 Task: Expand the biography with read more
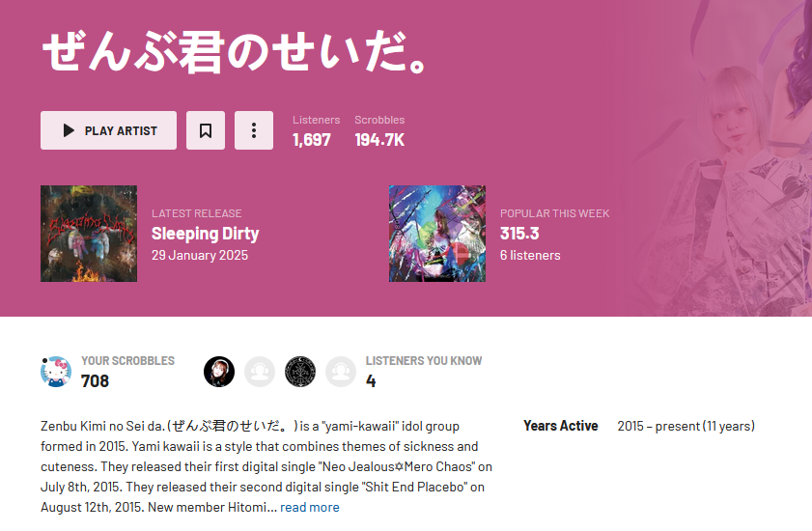310,507
